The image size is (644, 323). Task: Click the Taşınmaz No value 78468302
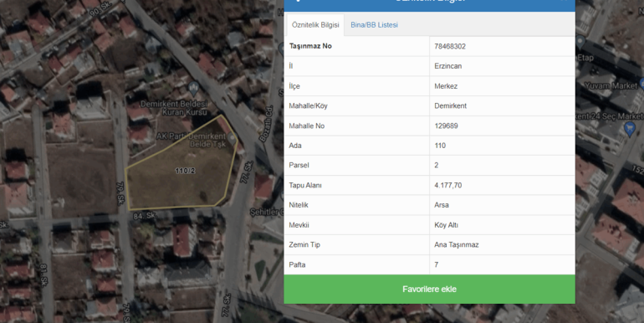point(450,46)
